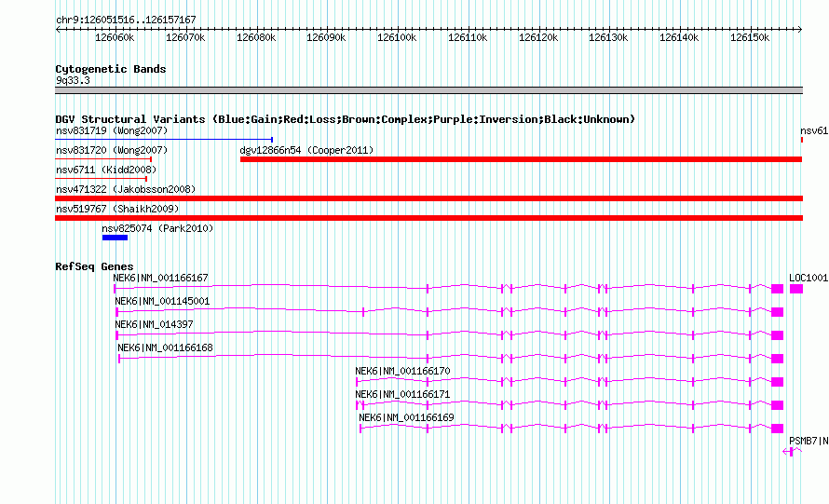Open the nsv831720 (Wong2007) variant label
829x504 pixels.
click(x=112, y=150)
